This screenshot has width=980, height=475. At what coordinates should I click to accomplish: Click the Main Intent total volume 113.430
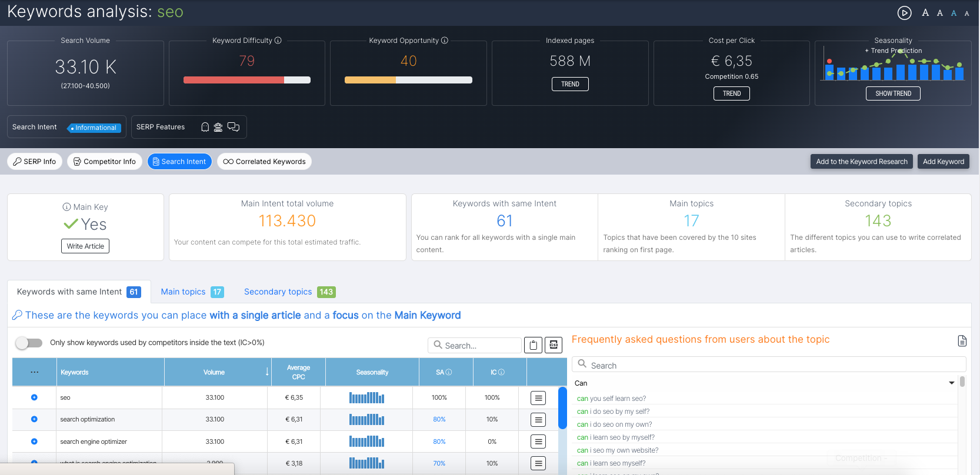click(287, 221)
